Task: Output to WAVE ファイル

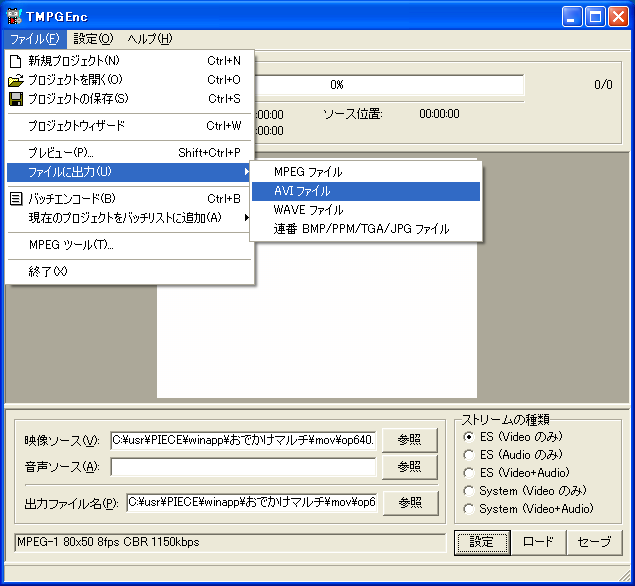Action: point(366,210)
